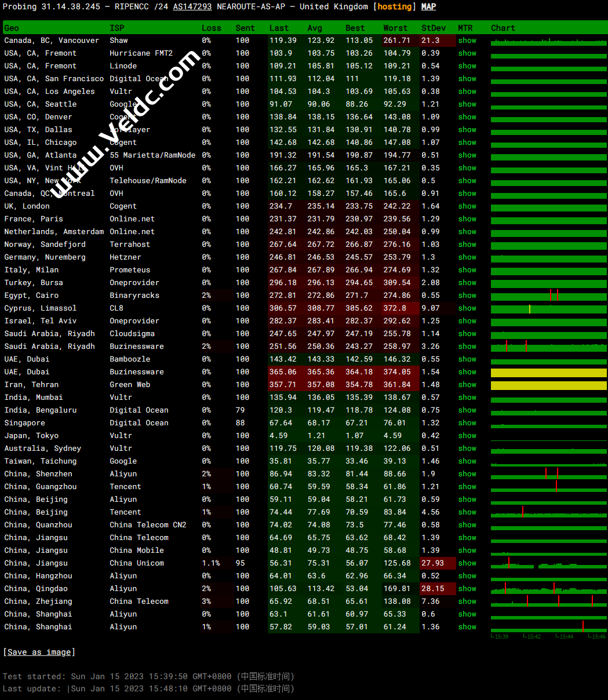Open the MAP link at top
The width and height of the screenshot is (608, 700).
pos(428,7)
